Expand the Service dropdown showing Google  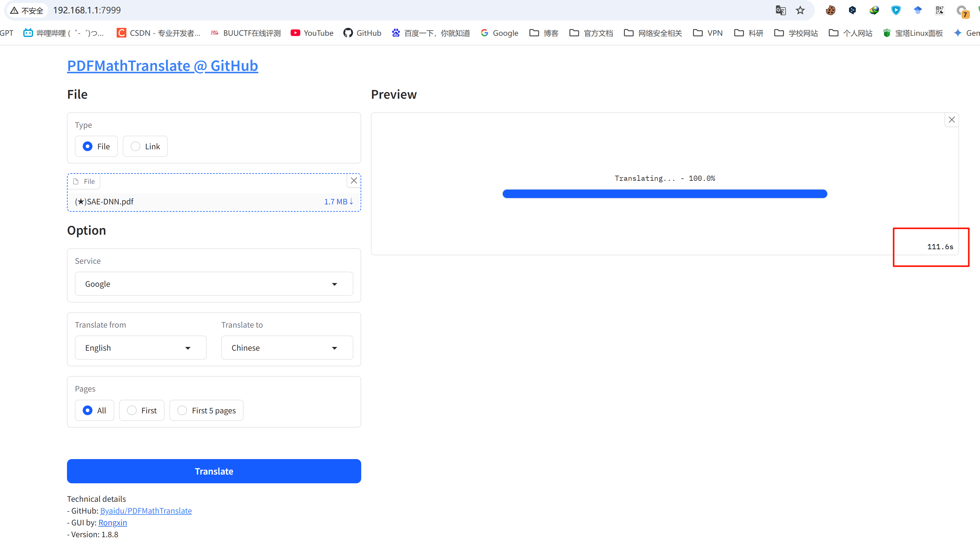214,284
